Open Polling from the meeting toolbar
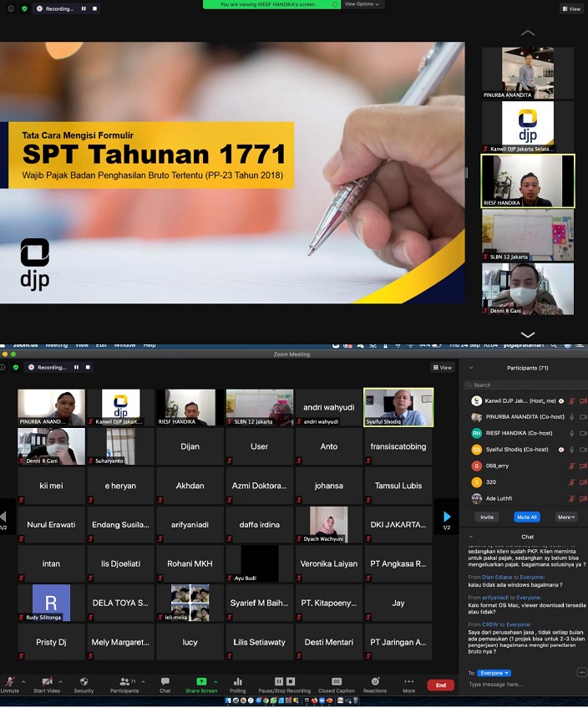This screenshot has width=588, height=708. click(238, 681)
